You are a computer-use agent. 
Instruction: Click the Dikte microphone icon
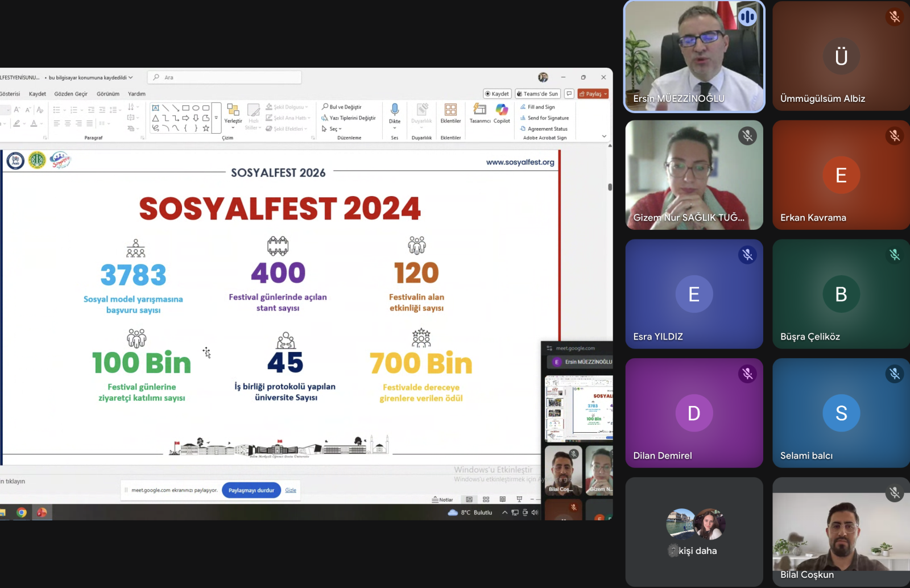coord(394,110)
